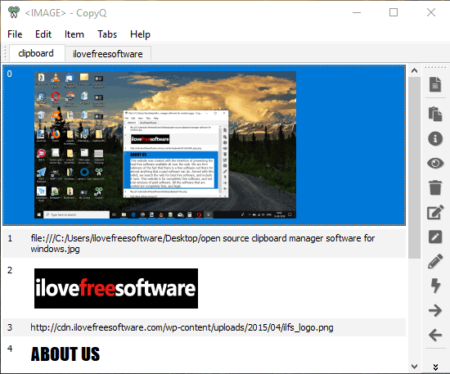The width and height of the screenshot is (450, 374).
Task: Open the Edit menu
Action: [x=43, y=34]
